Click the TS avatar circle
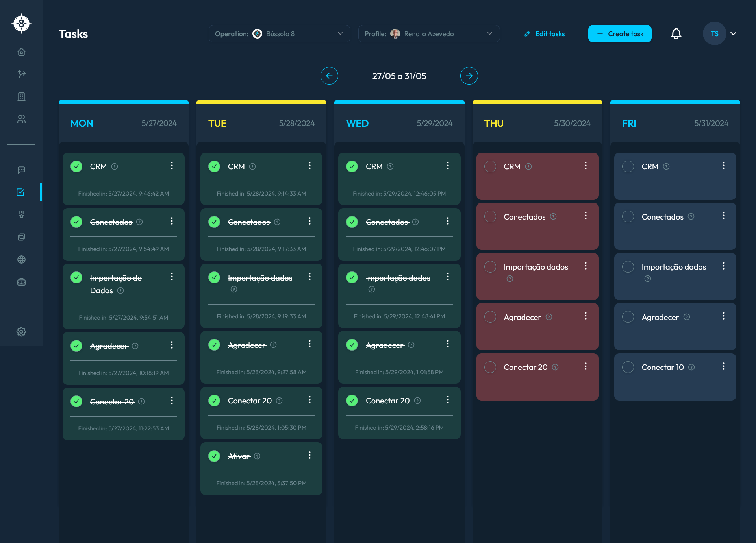Screen dimensions: 756x543 714,33
